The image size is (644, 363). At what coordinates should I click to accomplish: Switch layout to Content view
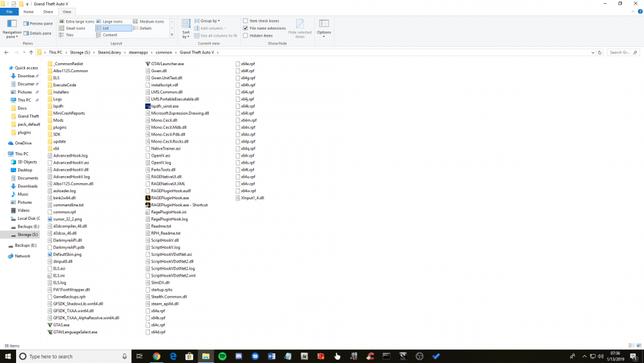click(107, 35)
